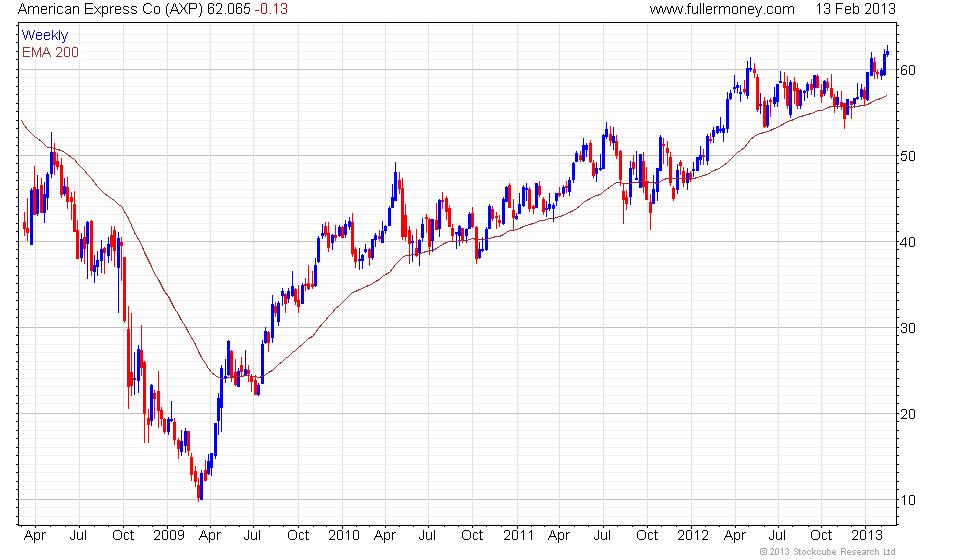980x560 pixels.
Task: Click the 2013 year label on time axis
Action: 867,536
